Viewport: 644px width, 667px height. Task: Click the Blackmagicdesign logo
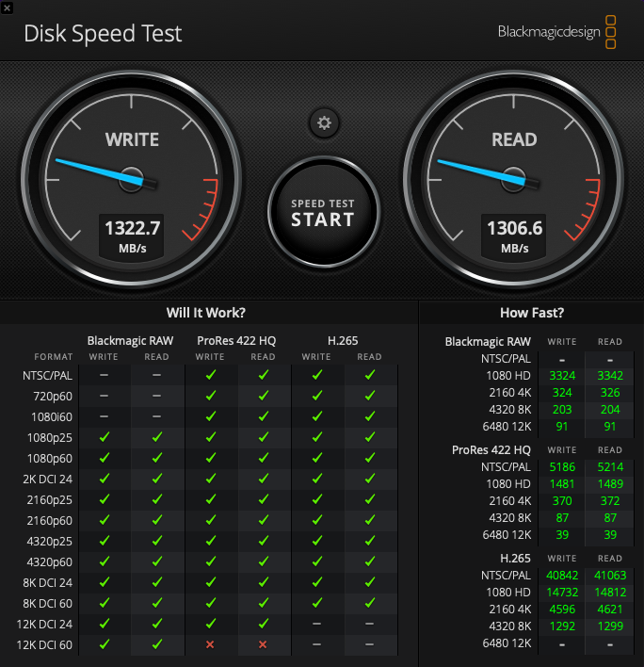(x=556, y=32)
